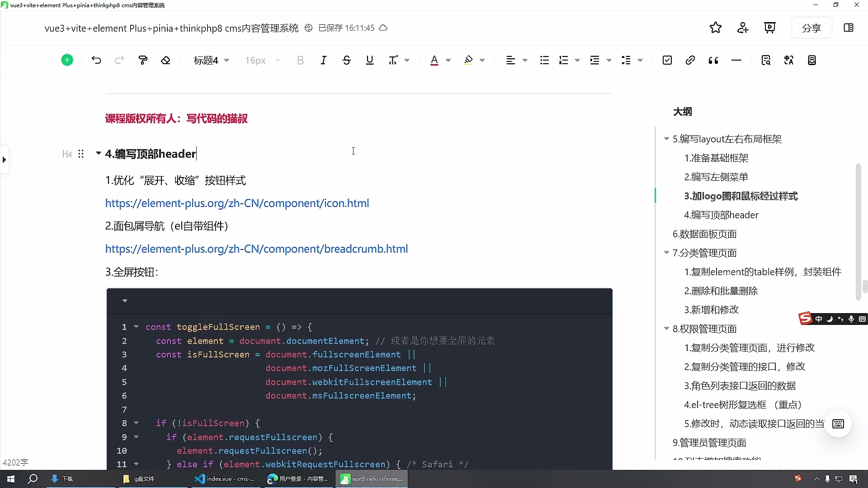Go to outline item 6.数据面板页面
This screenshot has height=488, width=868.
pyautogui.click(x=704, y=234)
